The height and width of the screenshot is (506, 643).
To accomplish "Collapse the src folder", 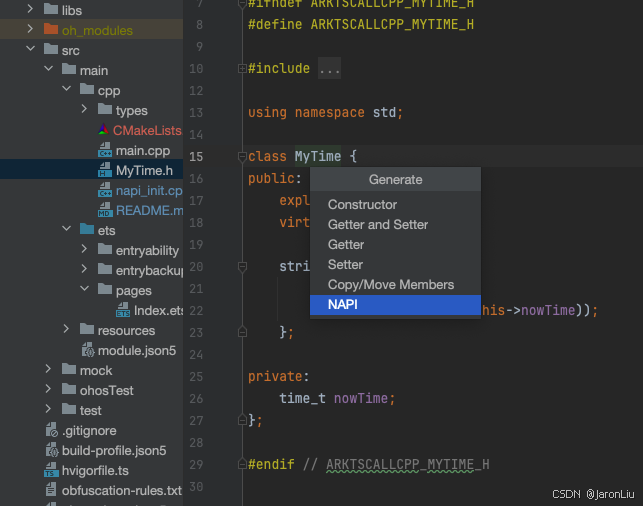I will tap(30, 49).
